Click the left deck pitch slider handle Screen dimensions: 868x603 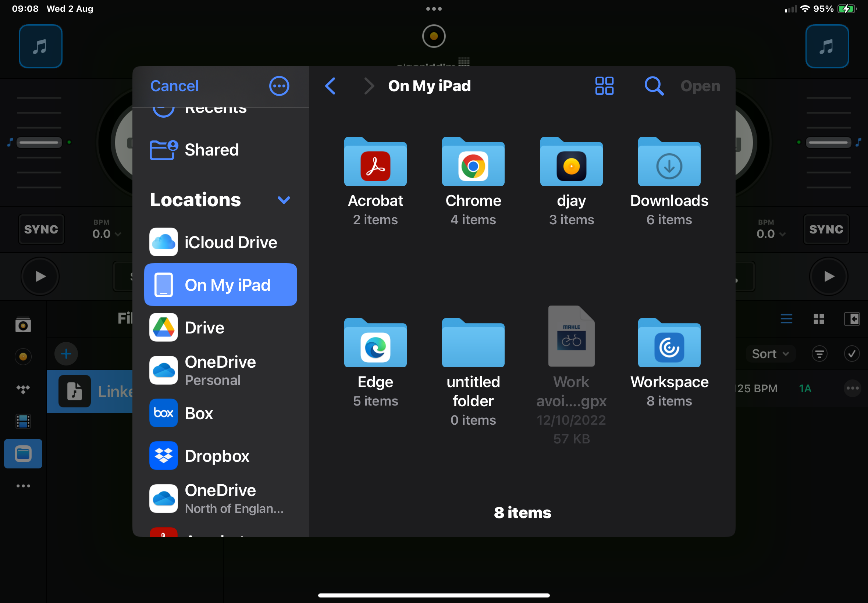39,142
